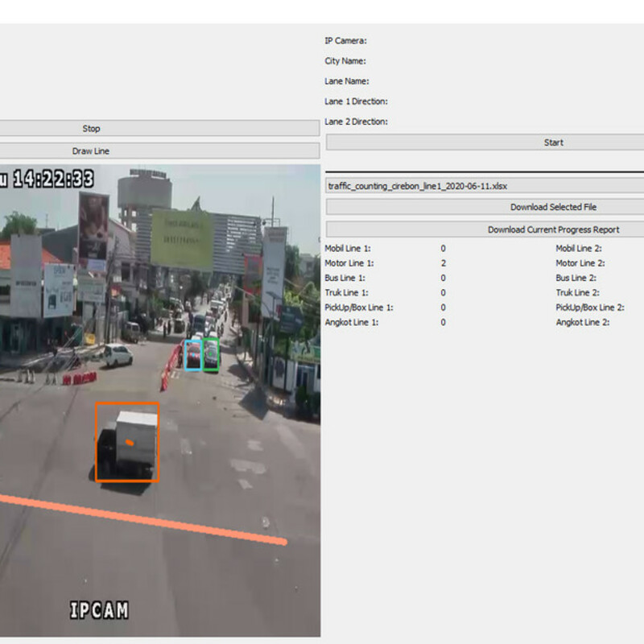Download Current Progress Report
The image size is (644, 644).
pyautogui.click(x=553, y=229)
